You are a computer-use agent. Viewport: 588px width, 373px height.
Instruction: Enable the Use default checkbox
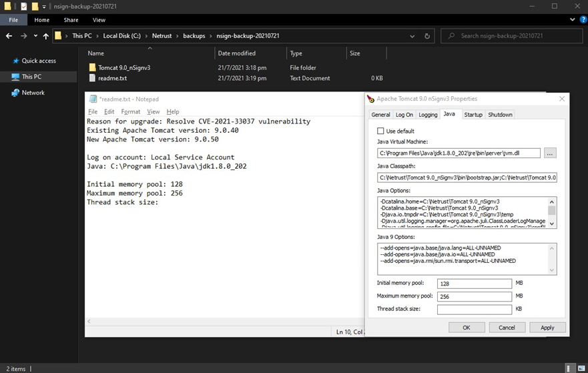point(380,131)
